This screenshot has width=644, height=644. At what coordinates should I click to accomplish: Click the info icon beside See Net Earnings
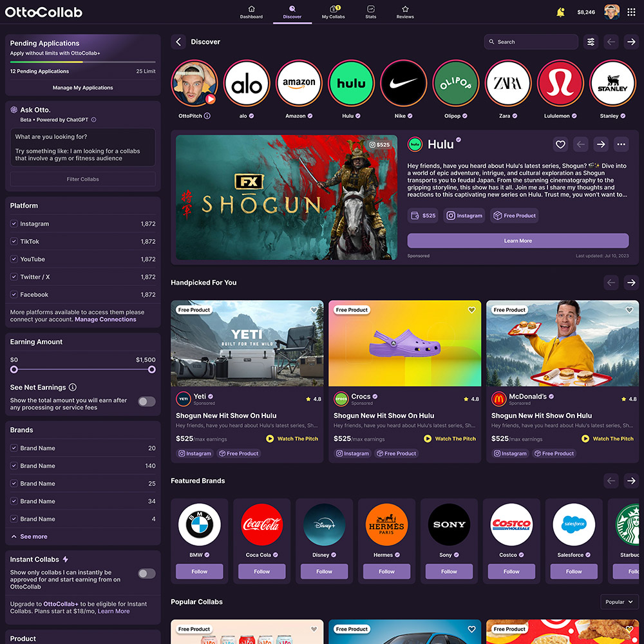click(73, 388)
